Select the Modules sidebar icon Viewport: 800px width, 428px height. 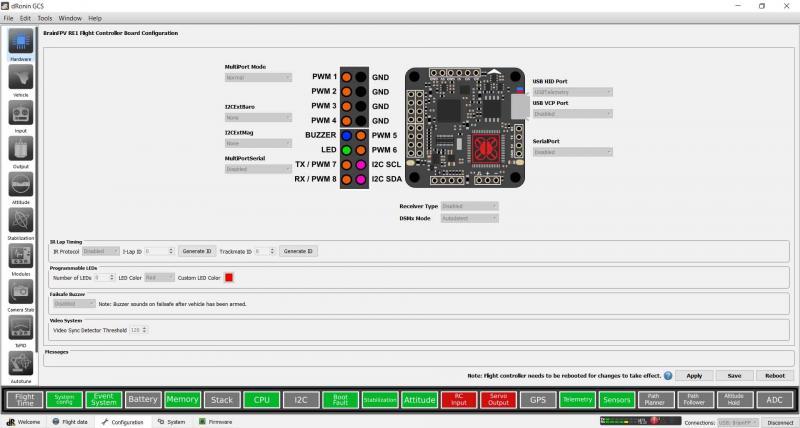(x=20, y=256)
